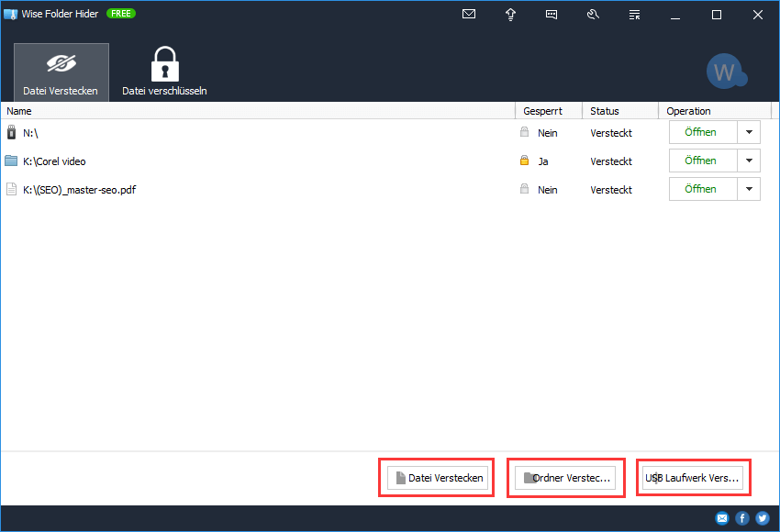Click the green FREE badge
The width and height of the screenshot is (780, 532).
[121, 14]
